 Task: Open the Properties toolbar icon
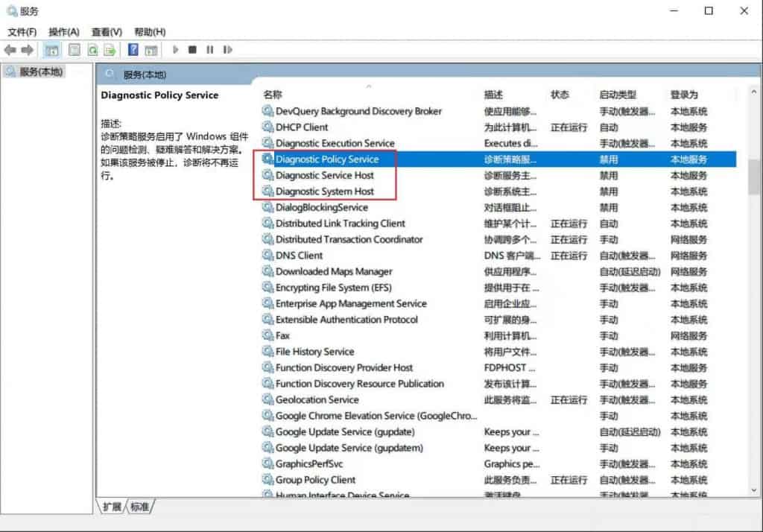click(74, 49)
